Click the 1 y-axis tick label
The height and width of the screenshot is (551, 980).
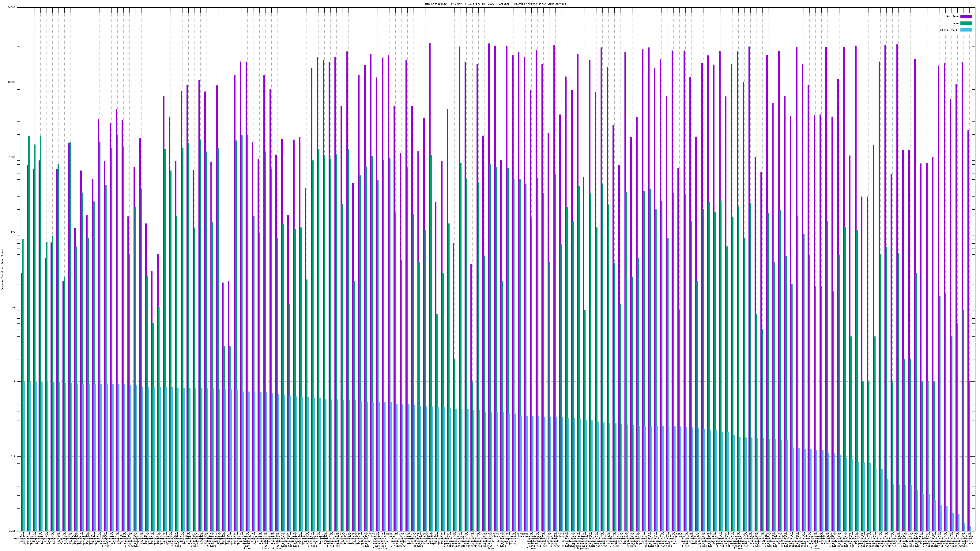point(15,382)
